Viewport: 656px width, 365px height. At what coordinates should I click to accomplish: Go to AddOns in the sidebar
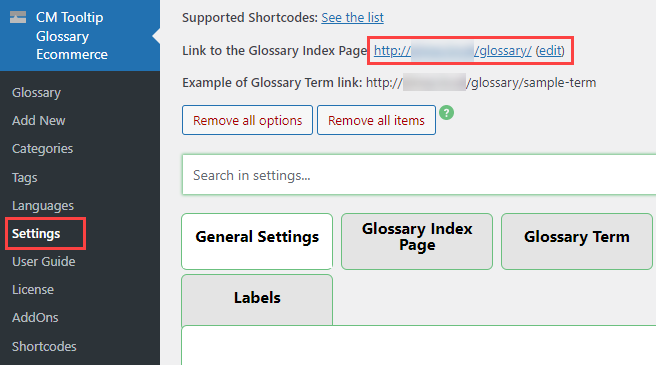point(35,318)
